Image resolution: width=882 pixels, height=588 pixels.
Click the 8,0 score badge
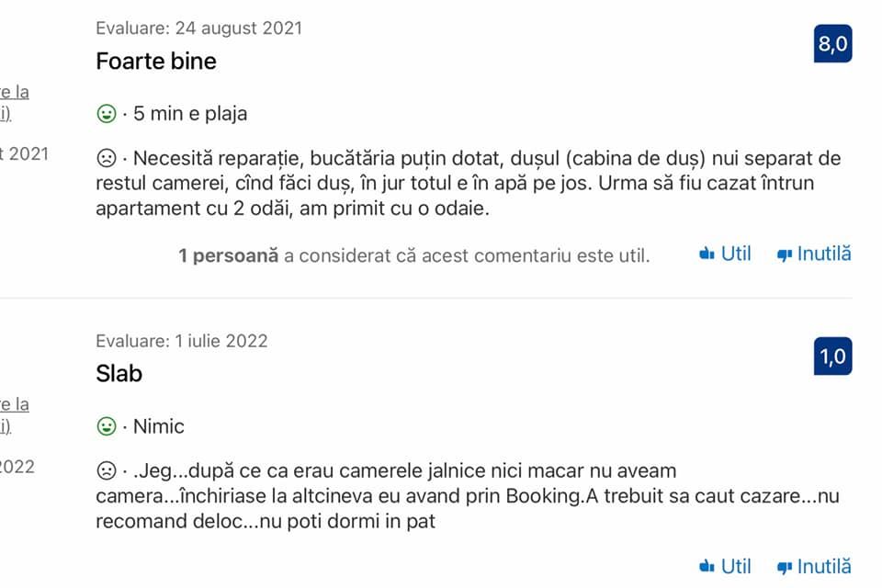[832, 44]
